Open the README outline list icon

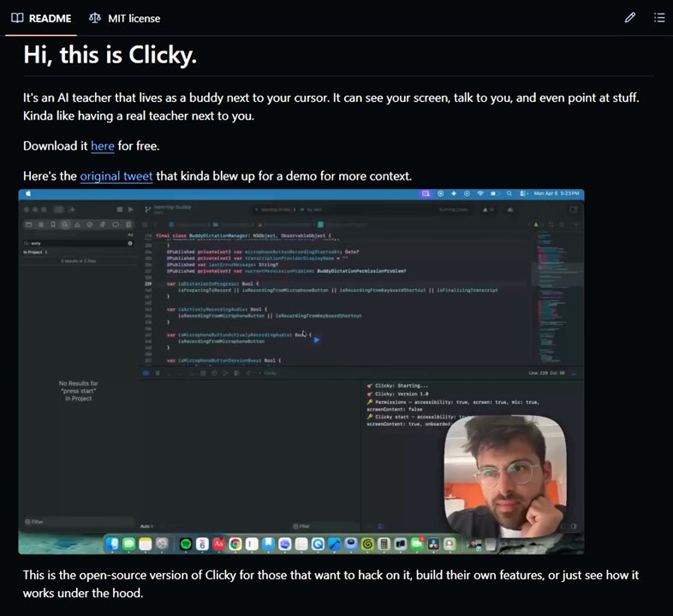pos(659,18)
